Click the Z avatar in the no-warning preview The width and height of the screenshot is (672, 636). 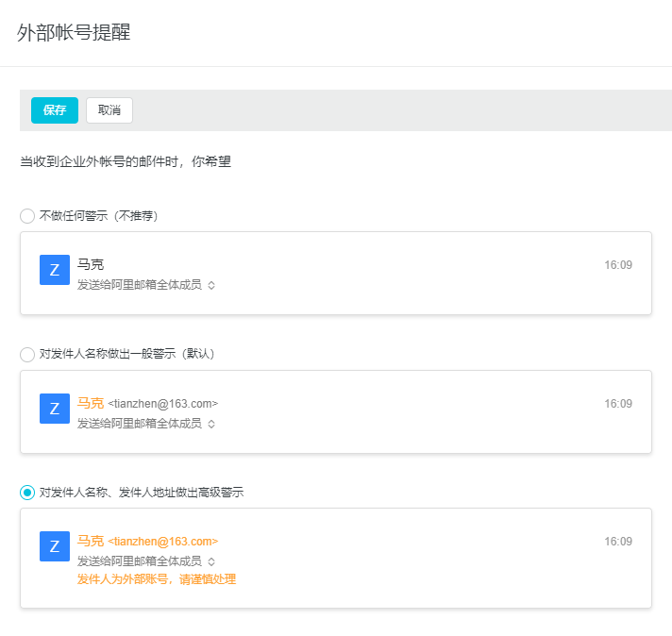(x=55, y=270)
